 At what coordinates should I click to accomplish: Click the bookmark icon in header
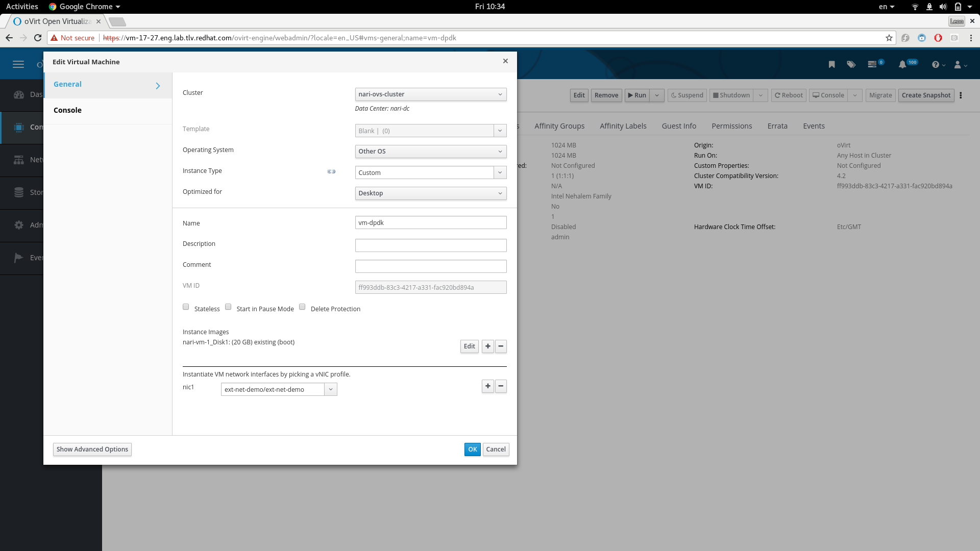(x=831, y=64)
